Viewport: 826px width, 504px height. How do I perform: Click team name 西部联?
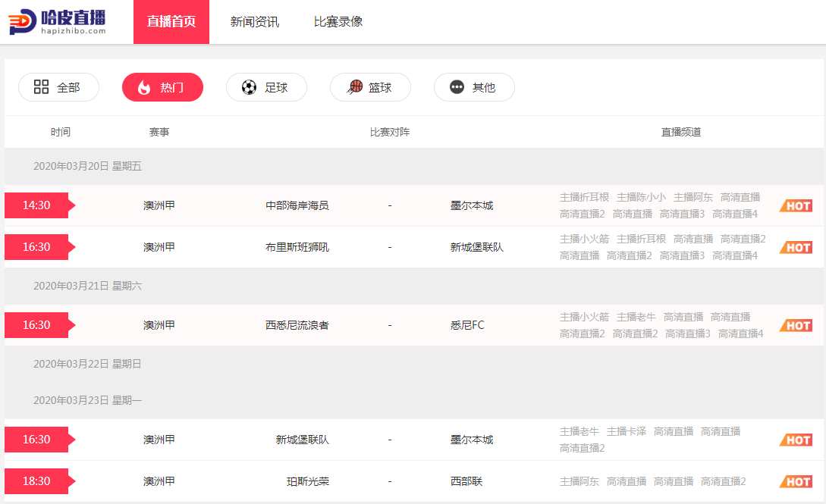coord(466,481)
